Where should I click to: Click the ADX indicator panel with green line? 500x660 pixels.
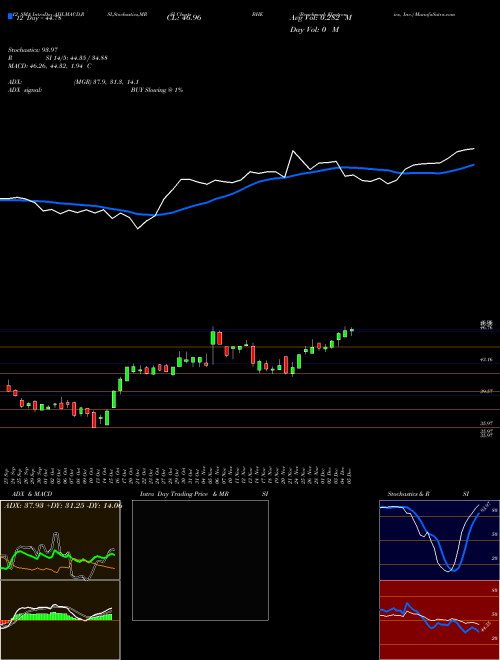click(60, 540)
